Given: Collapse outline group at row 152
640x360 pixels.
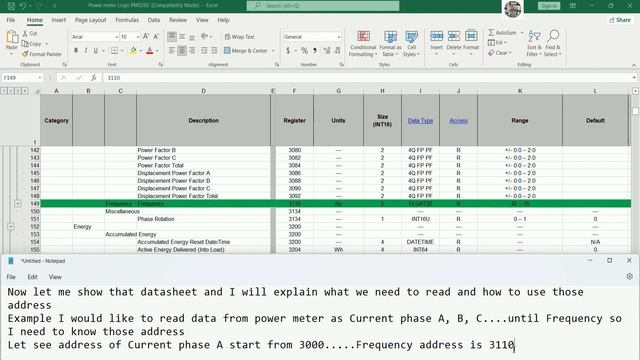Looking at the screenshot, I should click(11, 227).
